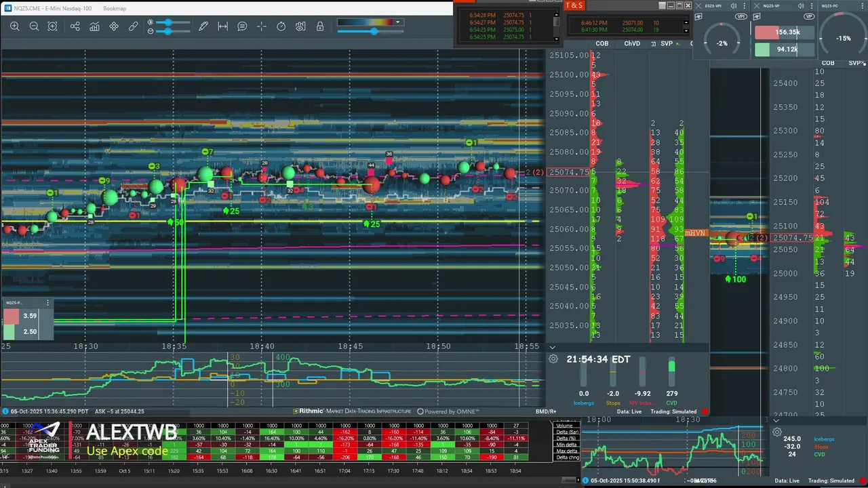Open the share icon in toolbar
This screenshot has height=488, width=868.
pos(75,26)
